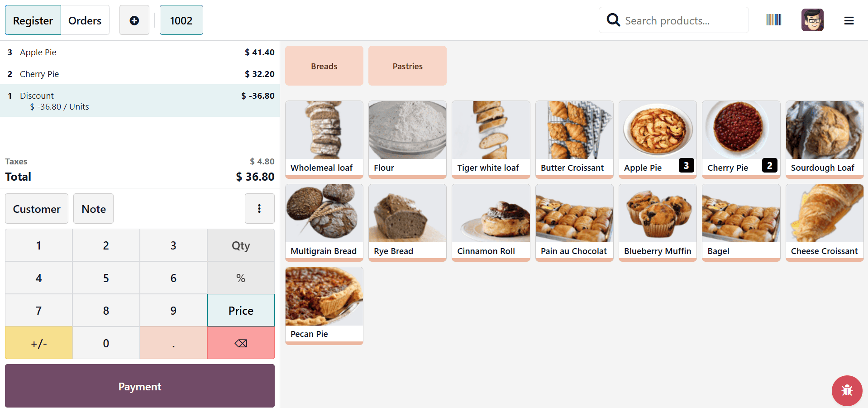Enable percentage discount mode
Image resolution: width=868 pixels, height=408 pixels.
pos(240,278)
